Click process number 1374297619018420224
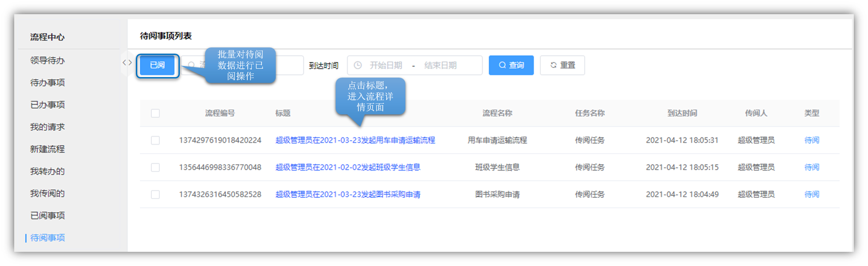868x266 pixels. coord(220,140)
